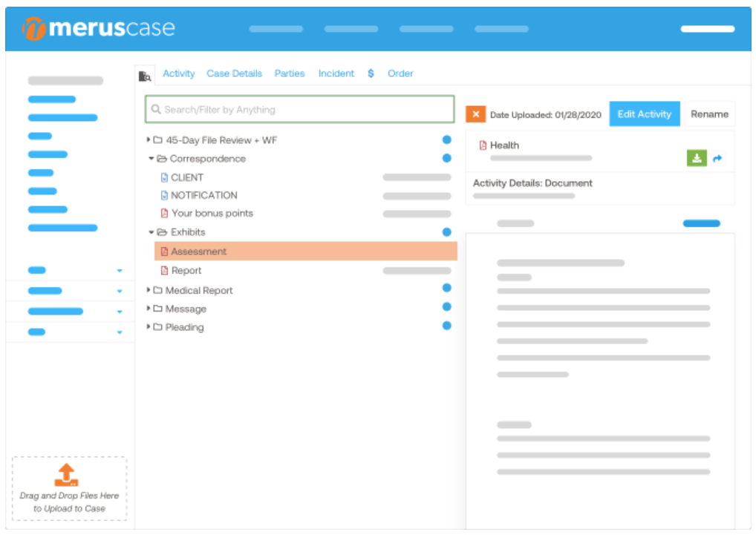Go to the Incident tab

[x=336, y=73]
